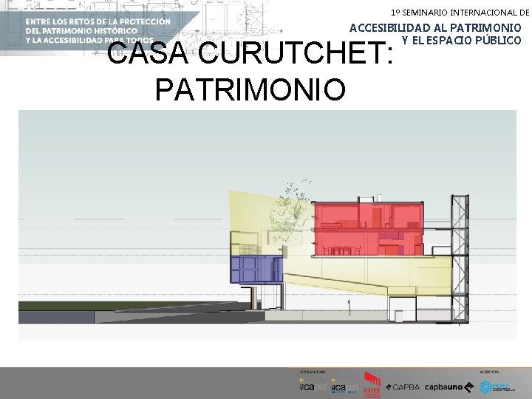Click the 'DEL PATRIMONIO HISTÓRICO' banner line
This screenshot has width=532, height=399.
81,31
